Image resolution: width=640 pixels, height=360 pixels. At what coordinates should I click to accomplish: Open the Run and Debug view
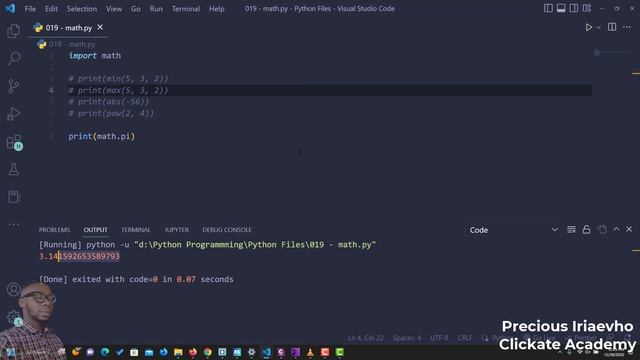click(13, 114)
